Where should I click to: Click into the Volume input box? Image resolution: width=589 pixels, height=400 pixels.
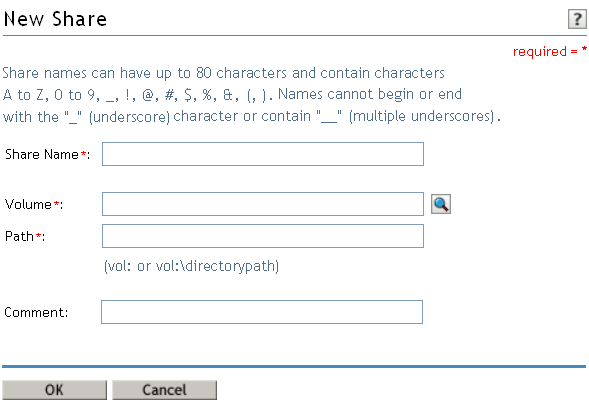(263, 204)
